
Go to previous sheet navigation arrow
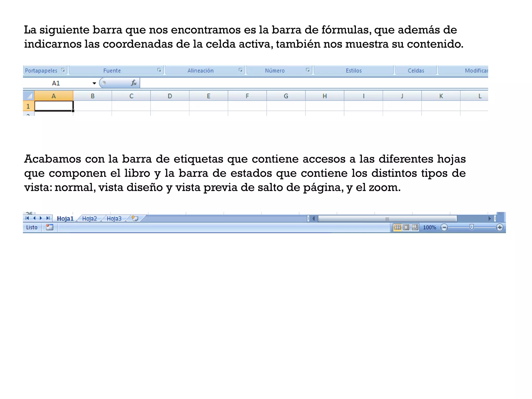(x=34, y=218)
